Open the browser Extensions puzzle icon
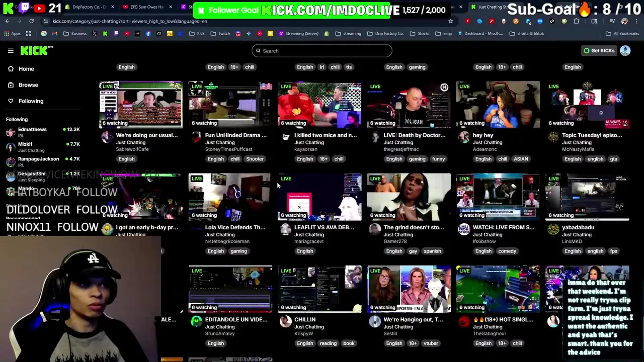Image resolution: width=644 pixels, height=362 pixels. (577, 21)
